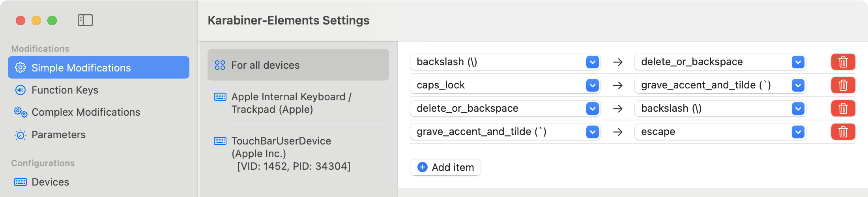
Task: Open the delete_or_backspace source key dropdown
Action: point(592,109)
